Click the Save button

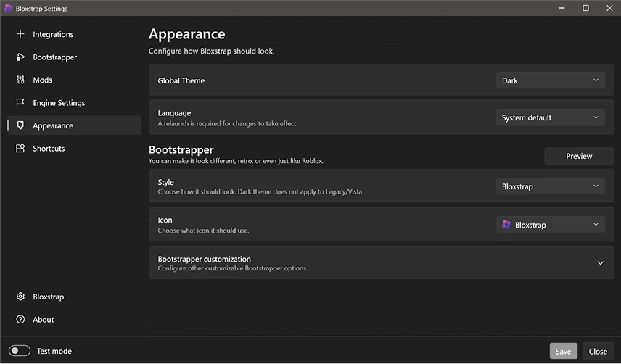point(563,352)
